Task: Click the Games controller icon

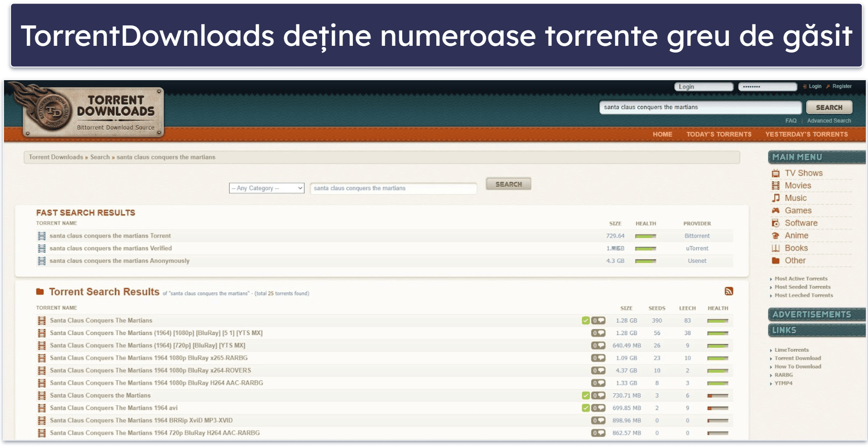Action: (776, 210)
